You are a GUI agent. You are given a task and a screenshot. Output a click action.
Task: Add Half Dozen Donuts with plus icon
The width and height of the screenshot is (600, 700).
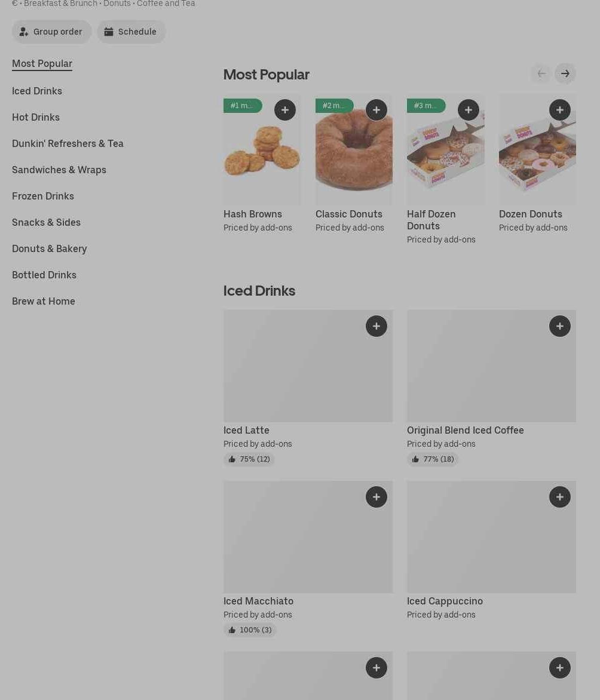coord(469,110)
